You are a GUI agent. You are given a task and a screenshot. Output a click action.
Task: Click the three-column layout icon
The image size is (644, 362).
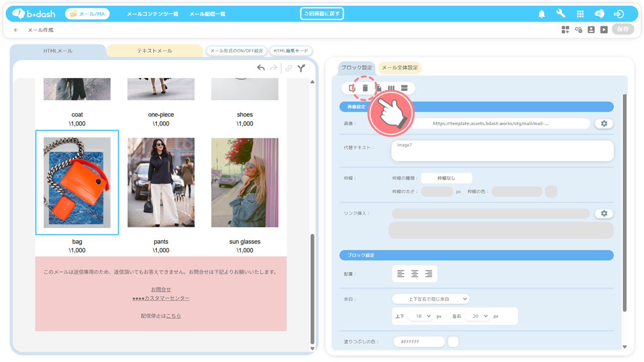(x=391, y=88)
